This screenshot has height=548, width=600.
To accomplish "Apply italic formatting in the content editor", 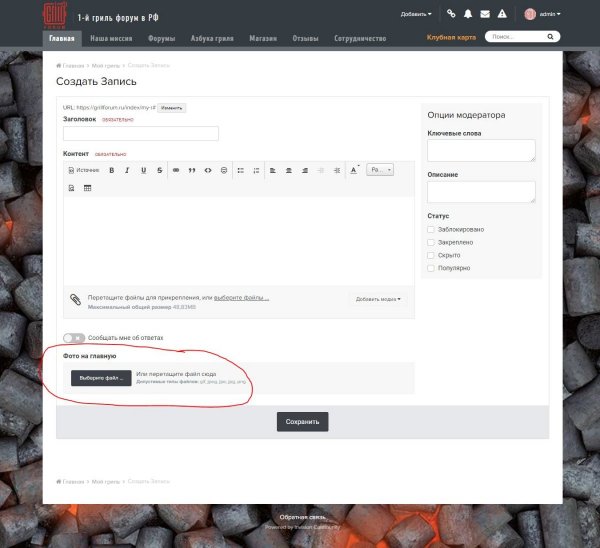I will 128,170.
